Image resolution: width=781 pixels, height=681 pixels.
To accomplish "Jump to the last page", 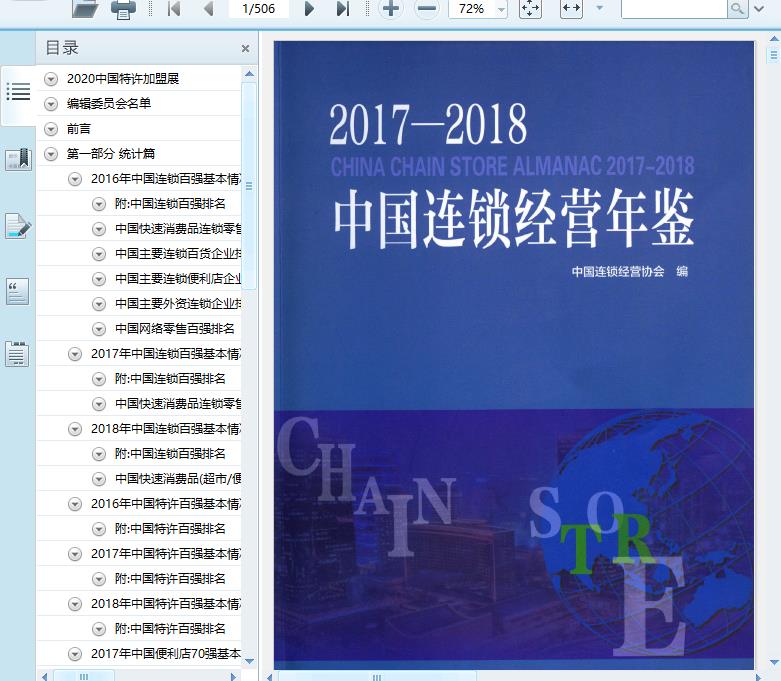I will (x=343, y=8).
